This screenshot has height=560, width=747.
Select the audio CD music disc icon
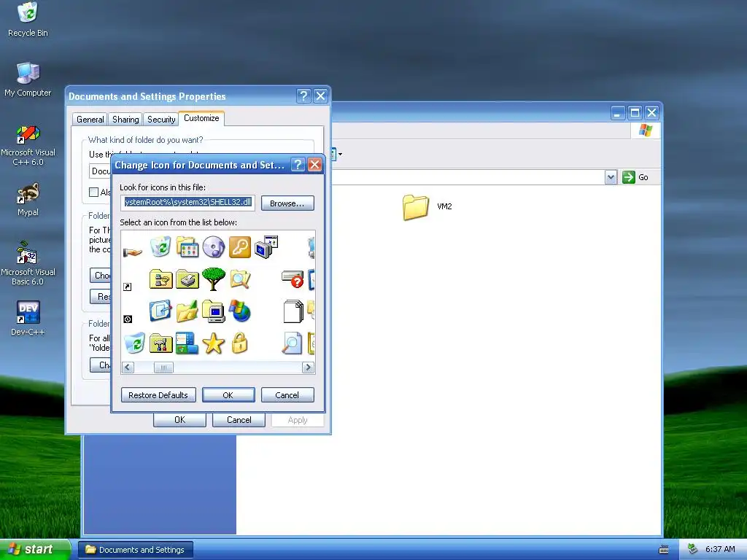point(214,247)
